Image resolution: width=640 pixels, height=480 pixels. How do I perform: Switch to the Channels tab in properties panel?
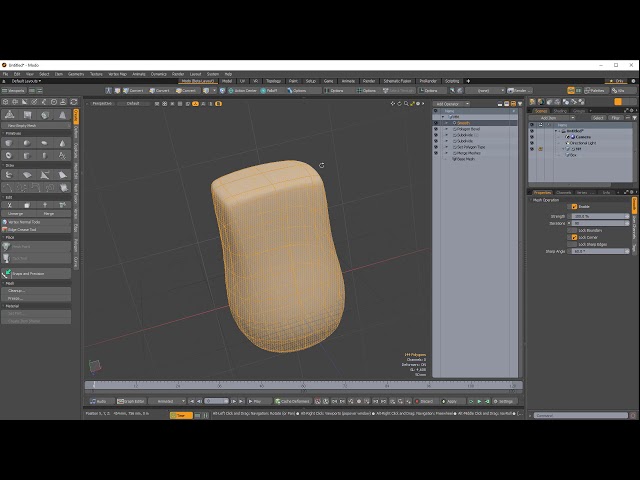coord(564,193)
